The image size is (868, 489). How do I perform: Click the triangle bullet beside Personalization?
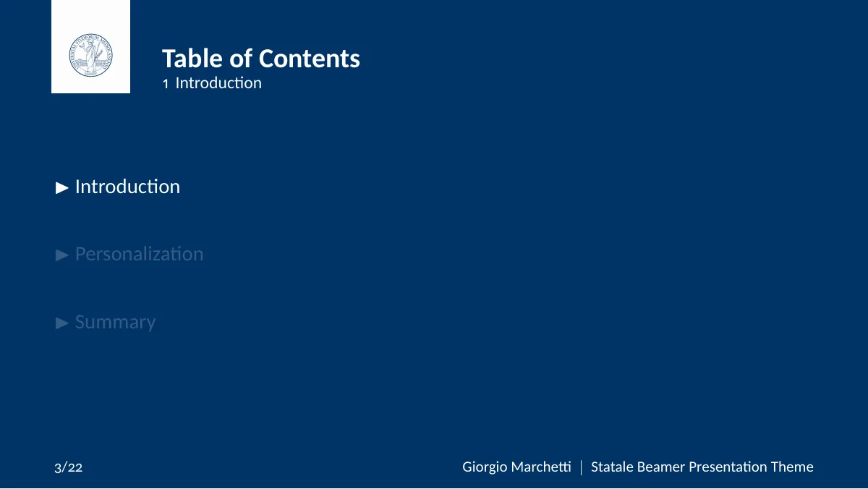(62, 255)
